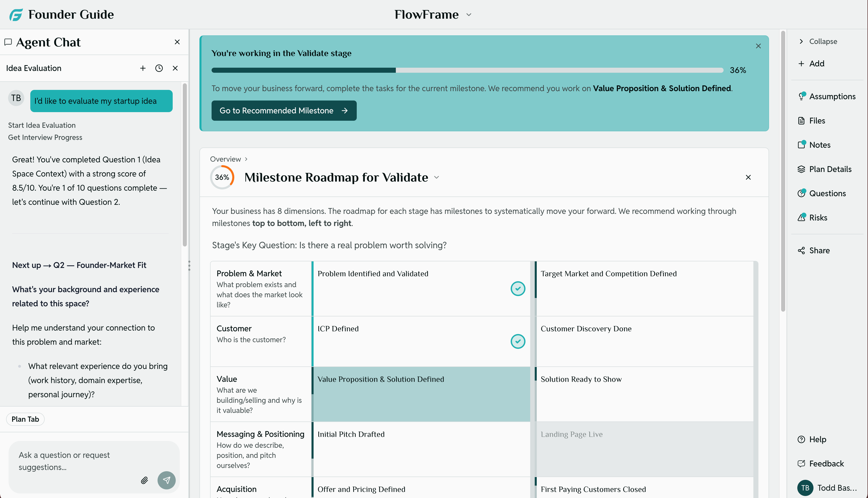868x498 pixels.
Task: Open chat history clock icon
Action: click(x=159, y=68)
